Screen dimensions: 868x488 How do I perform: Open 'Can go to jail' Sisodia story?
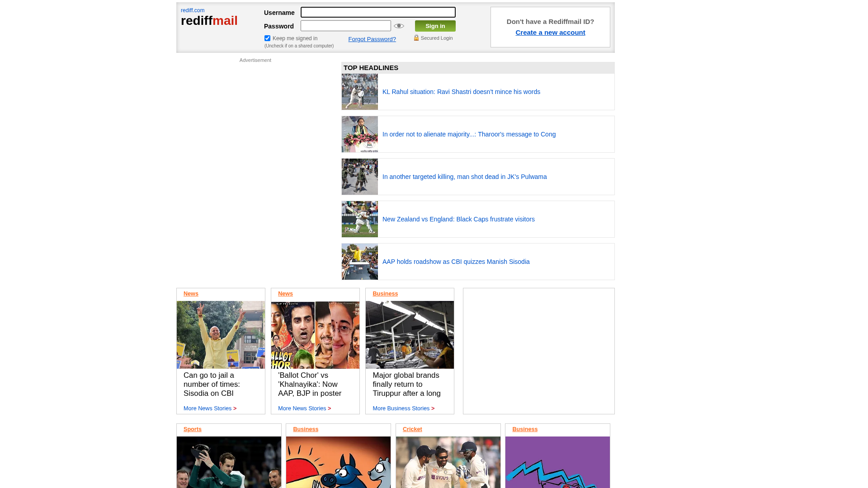point(212,385)
